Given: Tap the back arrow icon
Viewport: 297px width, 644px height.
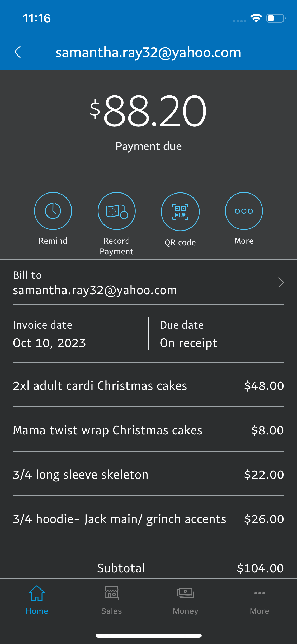Looking at the screenshot, I should click(x=22, y=52).
